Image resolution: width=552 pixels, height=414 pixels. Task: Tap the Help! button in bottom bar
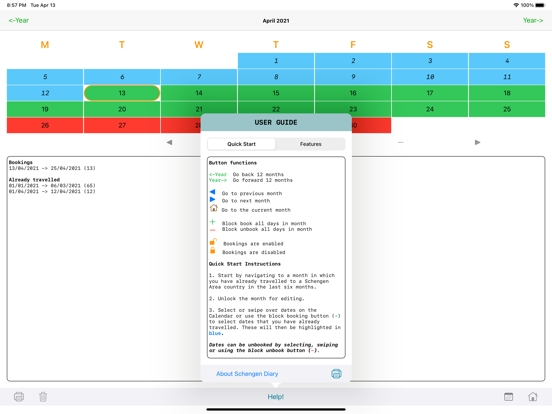click(x=276, y=397)
